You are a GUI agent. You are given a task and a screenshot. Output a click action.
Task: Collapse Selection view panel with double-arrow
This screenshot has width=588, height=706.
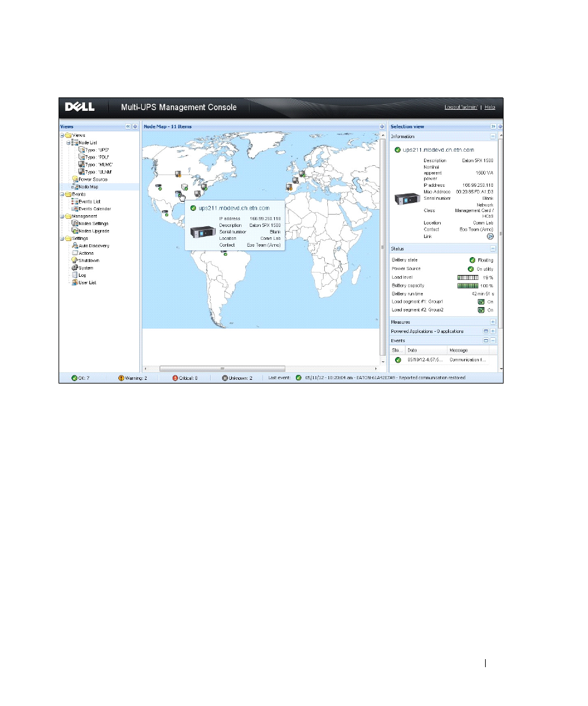(x=493, y=126)
